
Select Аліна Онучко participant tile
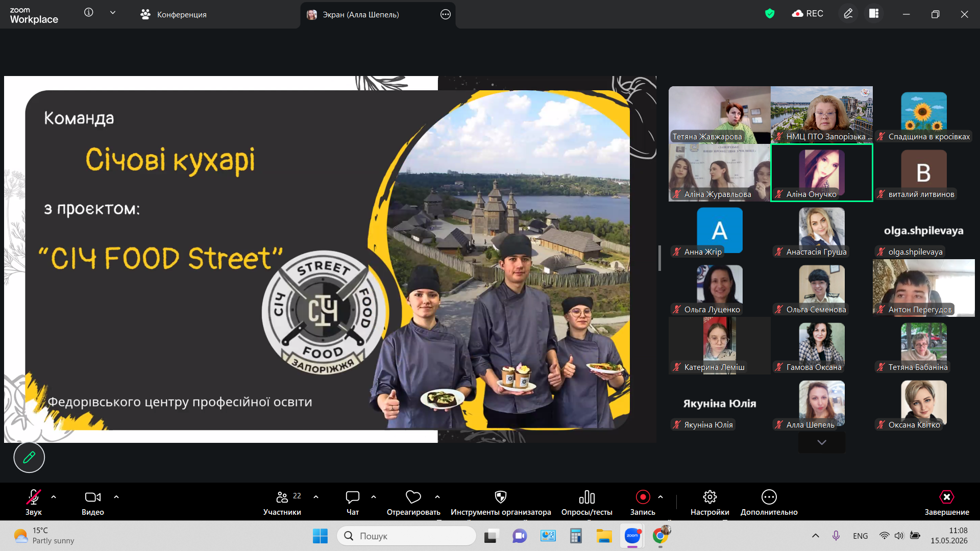click(x=822, y=172)
